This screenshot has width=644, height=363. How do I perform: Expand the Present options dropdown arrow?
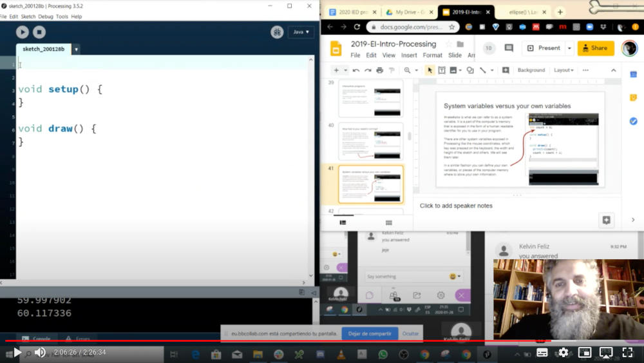(569, 48)
